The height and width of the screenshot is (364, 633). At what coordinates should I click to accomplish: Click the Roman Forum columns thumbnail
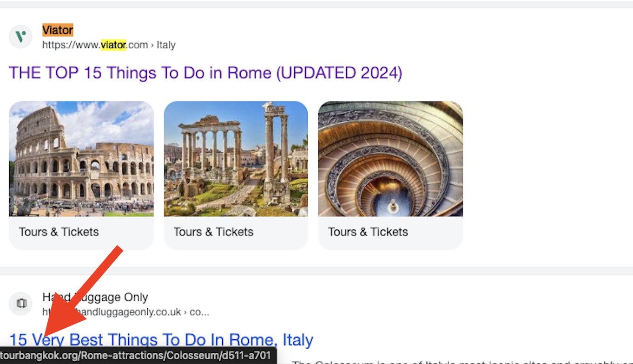coord(236,159)
